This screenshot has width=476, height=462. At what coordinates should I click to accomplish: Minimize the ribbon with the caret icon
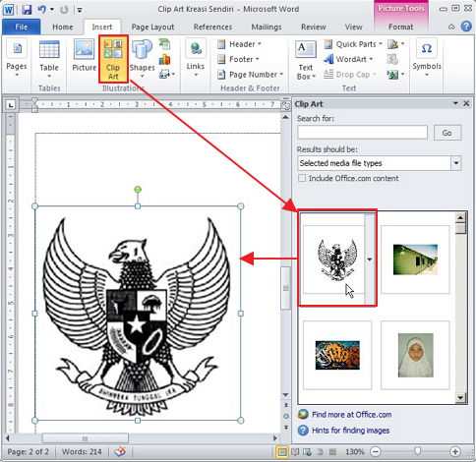pyautogui.click(x=451, y=27)
